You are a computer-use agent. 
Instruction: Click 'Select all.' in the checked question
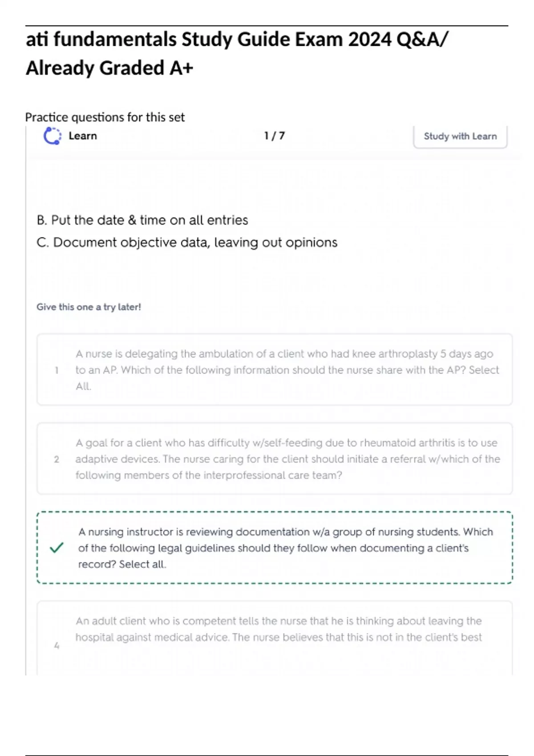click(x=142, y=564)
